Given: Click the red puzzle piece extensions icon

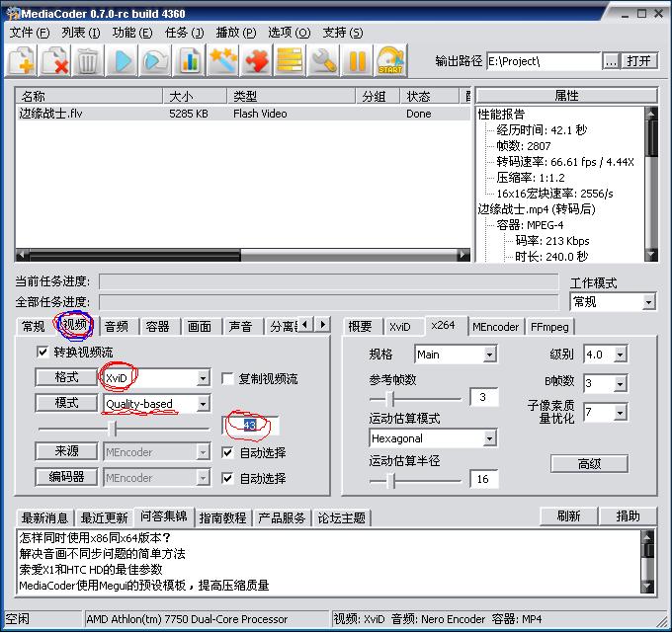Looking at the screenshot, I should [x=257, y=61].
